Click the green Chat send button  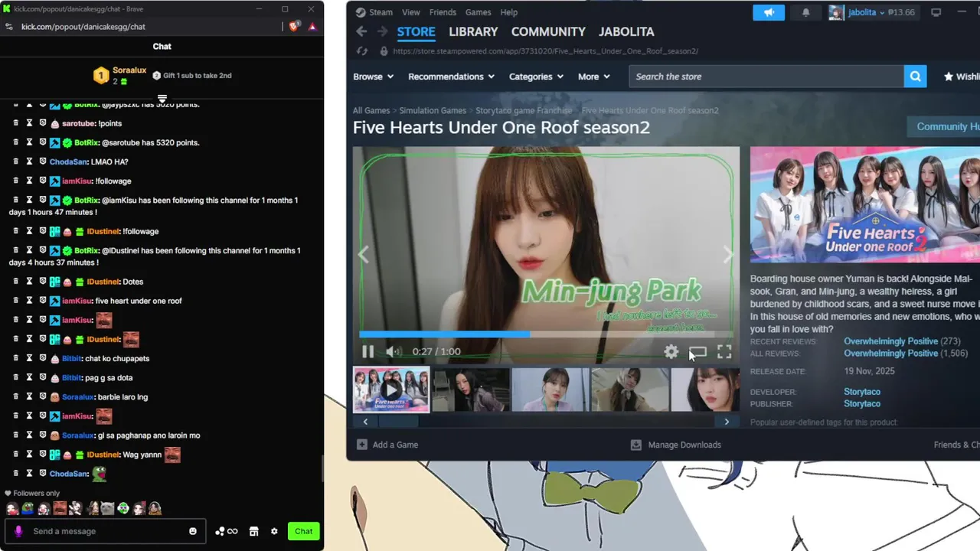point(304,531)
